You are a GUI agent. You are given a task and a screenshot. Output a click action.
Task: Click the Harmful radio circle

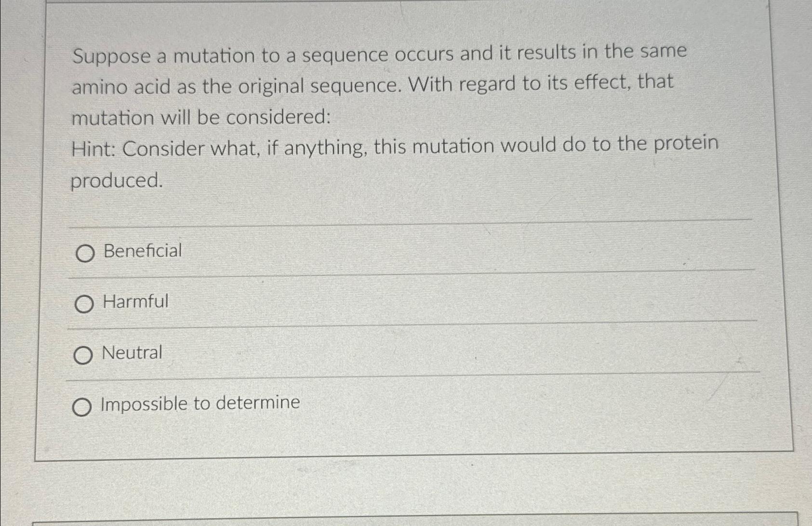coord(84,303)
